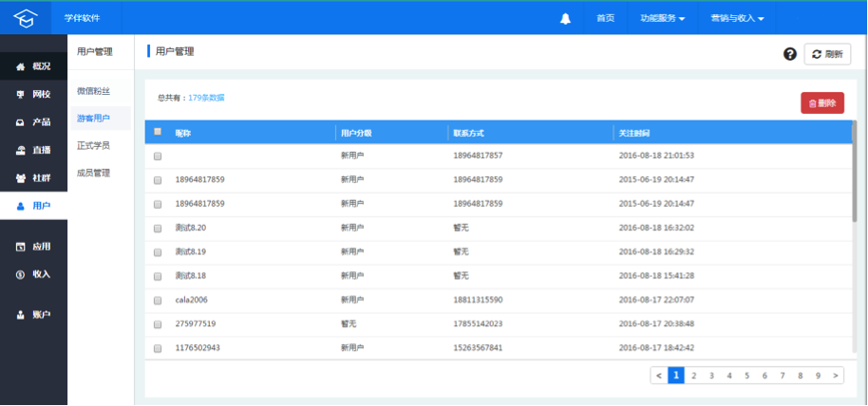Jump to page 2

pos(693,376)
